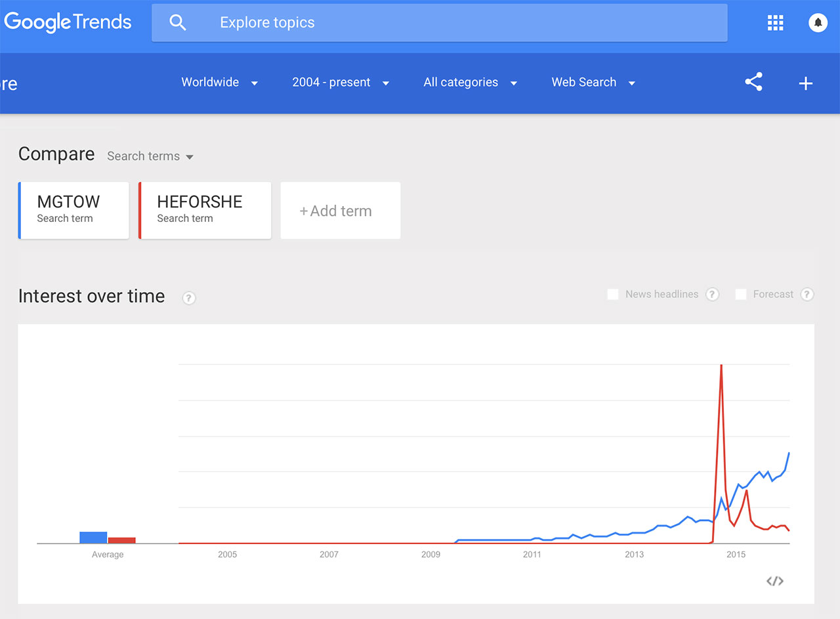
Task: Open the embed code icon
Action: [x=774, y=581]
